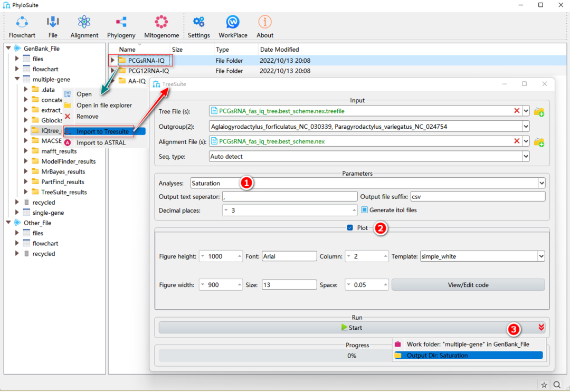
Task: Click the PCG12RNA-IQ folder icon
Action: coord(122,71)
